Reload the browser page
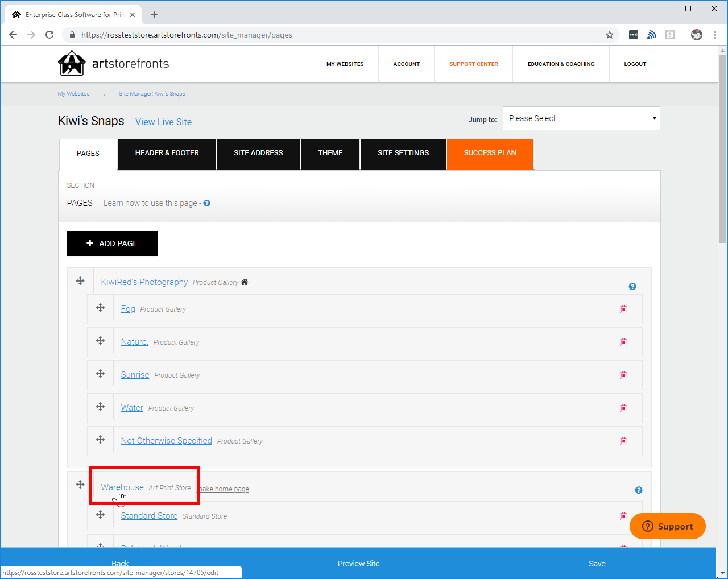Viewport: 728px width, 579px height. click(x=49, y=35)
